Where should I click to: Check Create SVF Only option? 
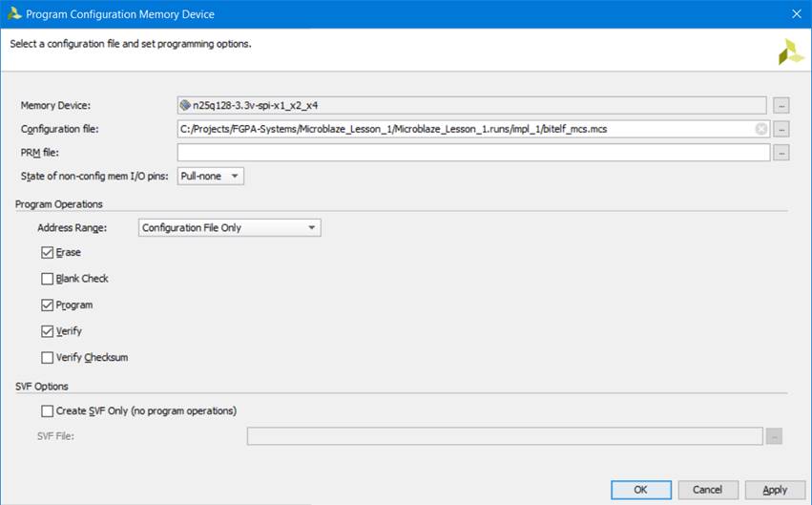[x=48, y=411]
